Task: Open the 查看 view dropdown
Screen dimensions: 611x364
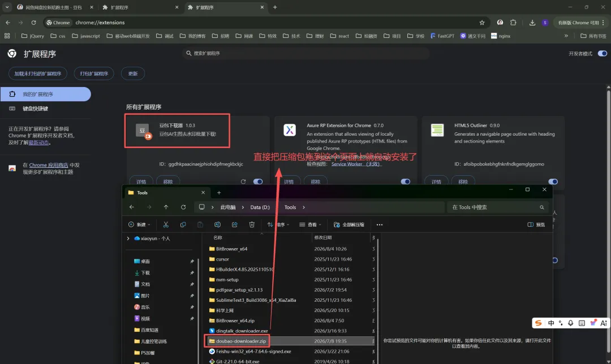Action: (310, 224)
